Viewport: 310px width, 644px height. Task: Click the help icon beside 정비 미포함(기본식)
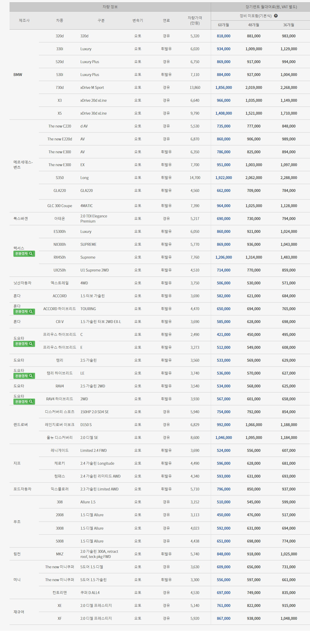tap(276, 16)
